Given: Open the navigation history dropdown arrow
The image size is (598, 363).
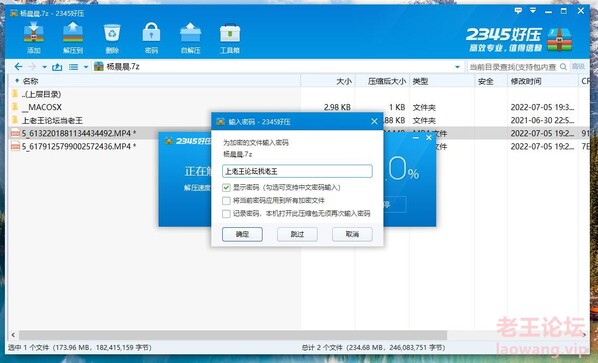Looking at the screenshot, I should click(x=45, y=67).
